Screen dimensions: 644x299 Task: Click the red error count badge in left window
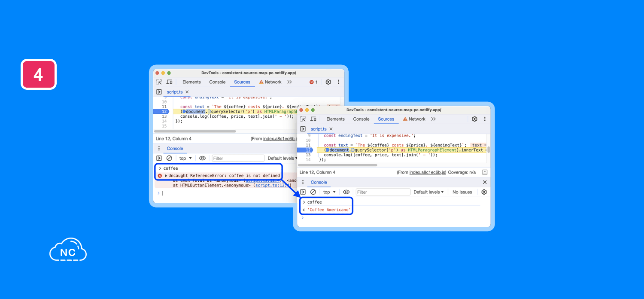(x=313, y=82)
